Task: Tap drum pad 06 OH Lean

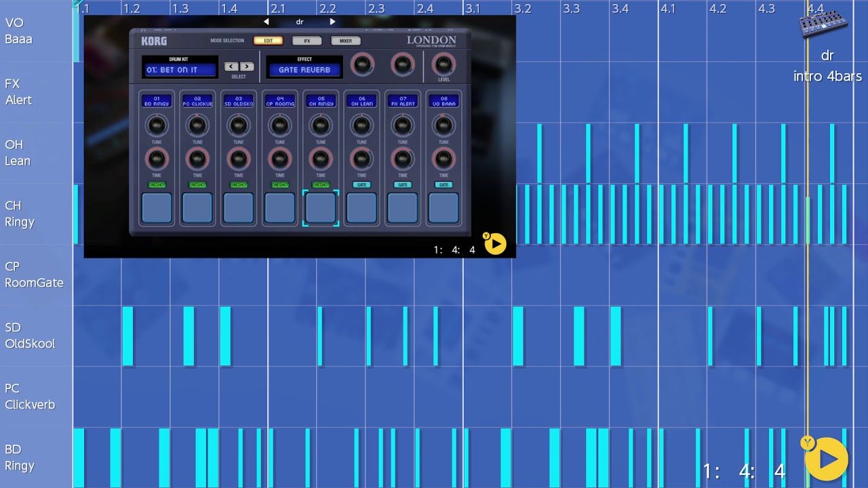Action: coord(361,208)
